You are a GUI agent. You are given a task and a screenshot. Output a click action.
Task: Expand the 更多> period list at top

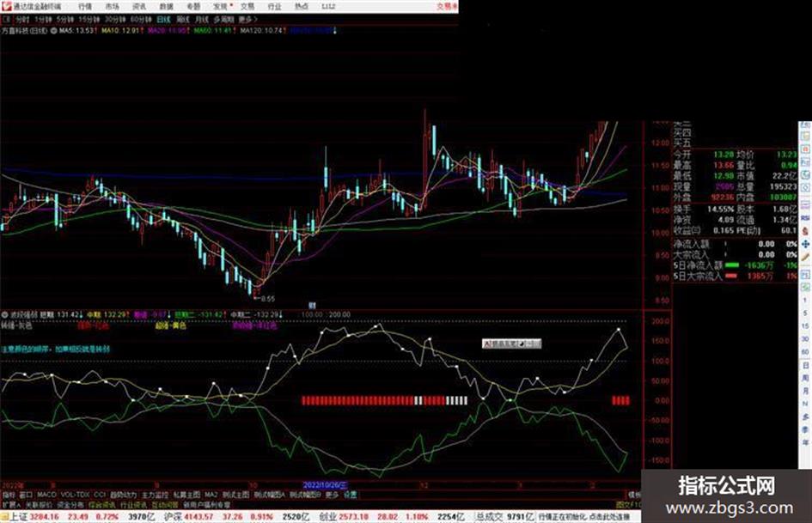coord(248,19)
